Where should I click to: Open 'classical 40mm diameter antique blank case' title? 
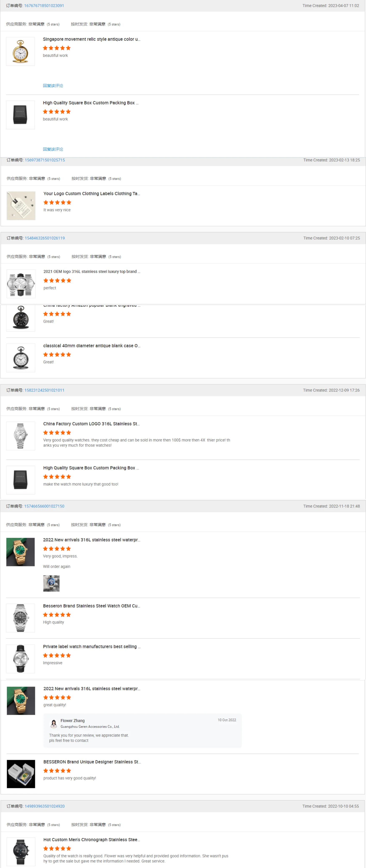point(91,346)
